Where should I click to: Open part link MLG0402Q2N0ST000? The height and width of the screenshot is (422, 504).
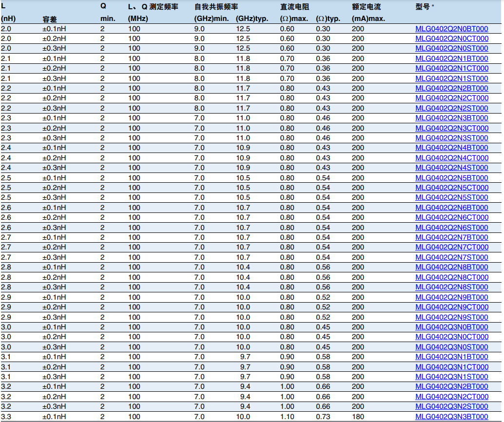click(x=452, y=48)
